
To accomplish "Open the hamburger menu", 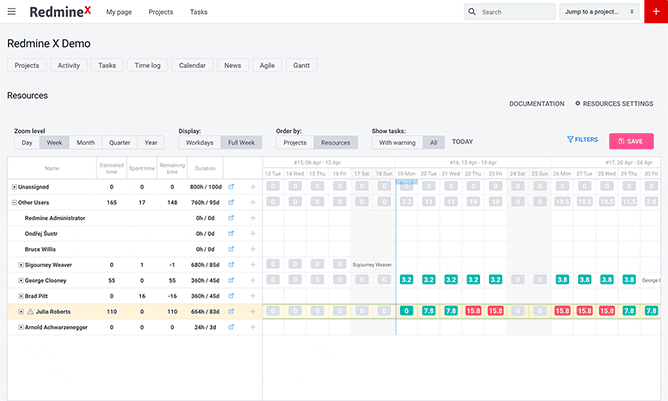I will 12,12.
